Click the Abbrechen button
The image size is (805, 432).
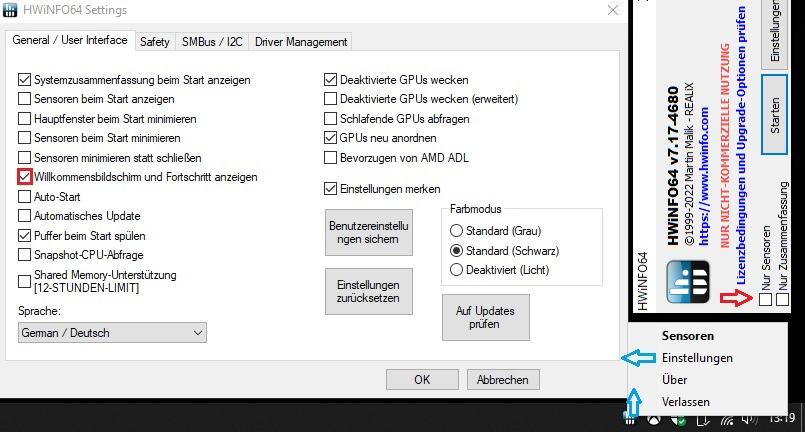coord(503,380)
